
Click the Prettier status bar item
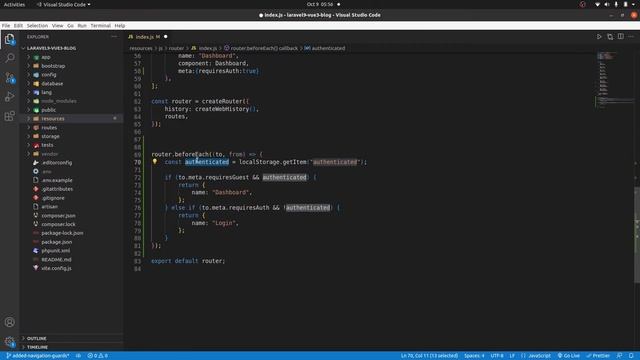point(598,356)
